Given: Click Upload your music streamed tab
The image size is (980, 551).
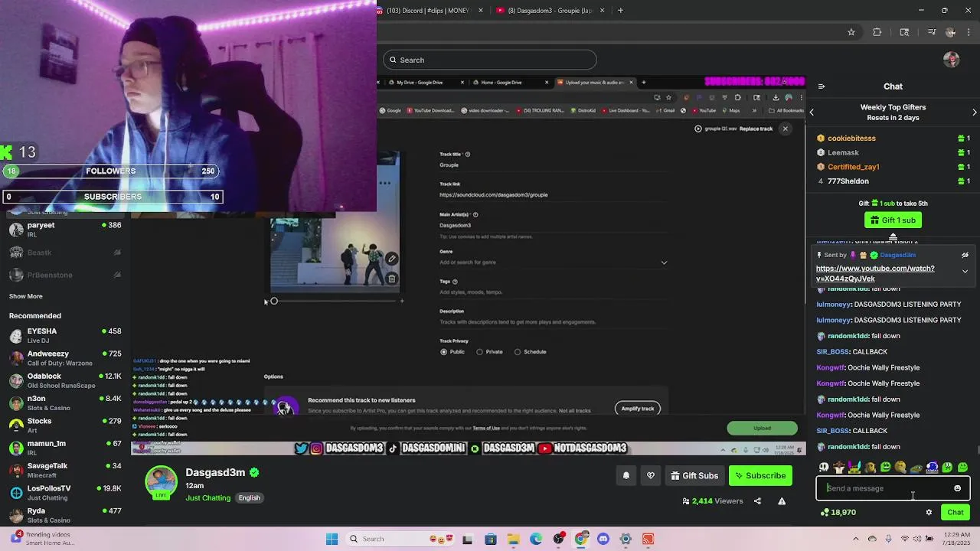Looking at the screenshot, I should [x=594, y=82].
